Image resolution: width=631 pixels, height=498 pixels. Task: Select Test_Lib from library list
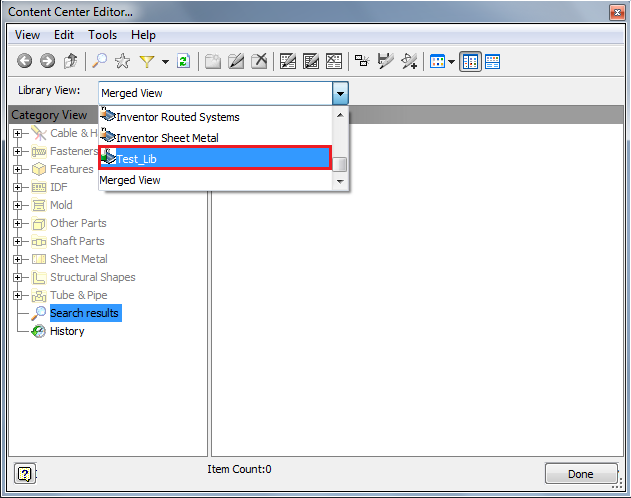point(215,158)
